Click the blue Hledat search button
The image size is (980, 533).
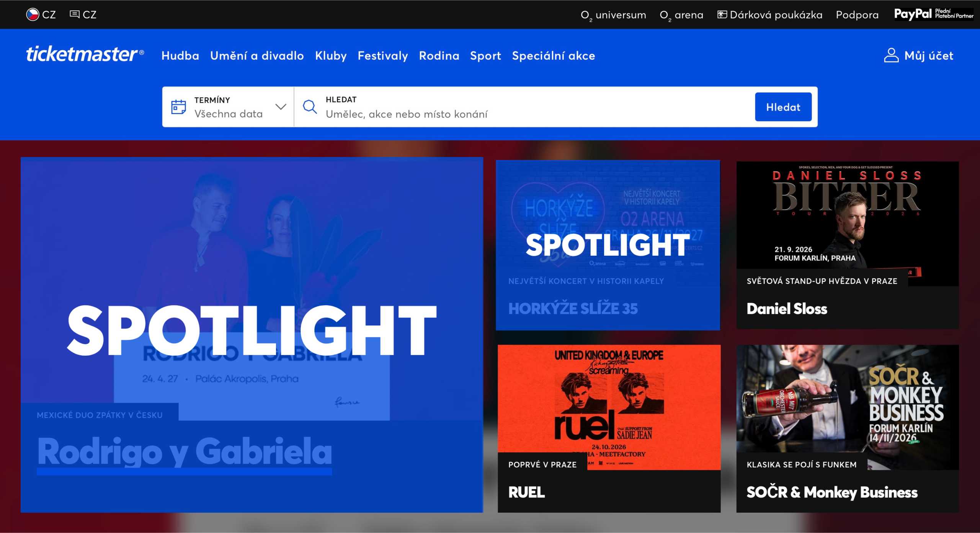click(x=783, y=107)
